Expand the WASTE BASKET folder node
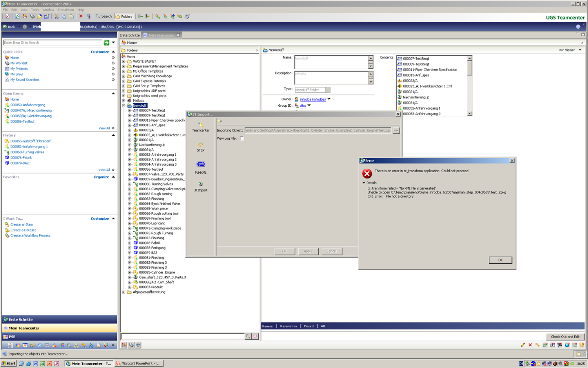588x368 pixels. [124, 62]
